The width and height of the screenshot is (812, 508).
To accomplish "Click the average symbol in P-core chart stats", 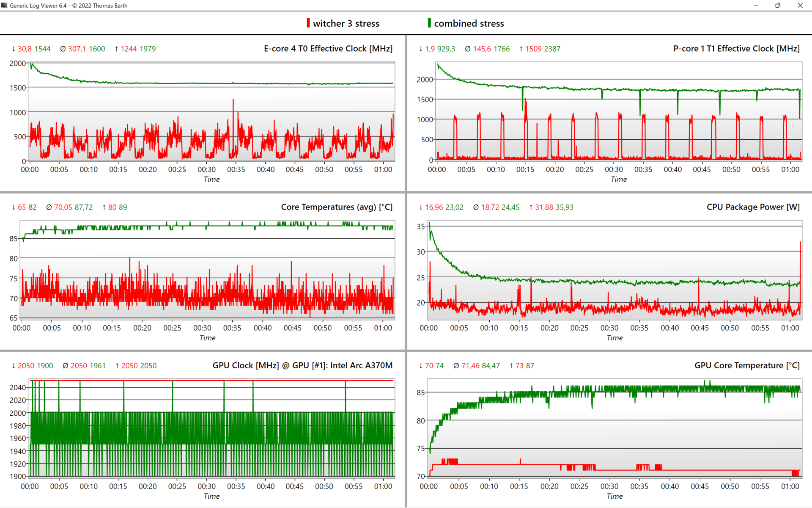I will coord(467,49).
